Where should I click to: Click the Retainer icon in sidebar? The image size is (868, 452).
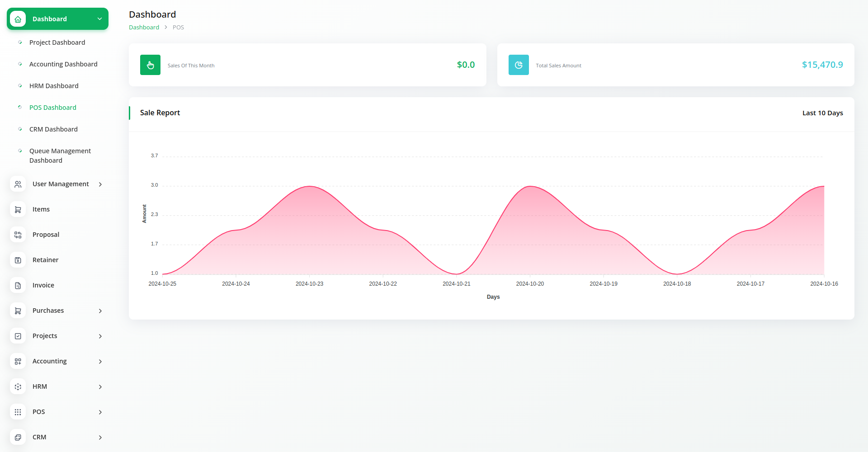[18, 260]
